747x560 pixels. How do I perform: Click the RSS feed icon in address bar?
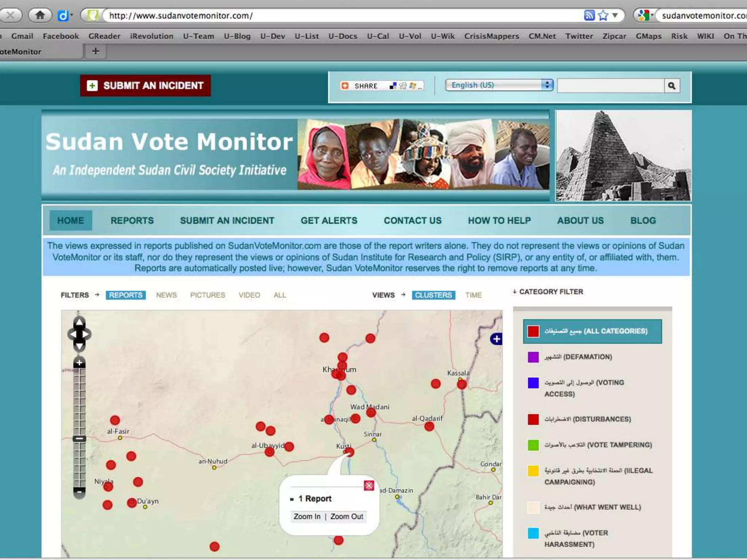click(x=589, y=15)
